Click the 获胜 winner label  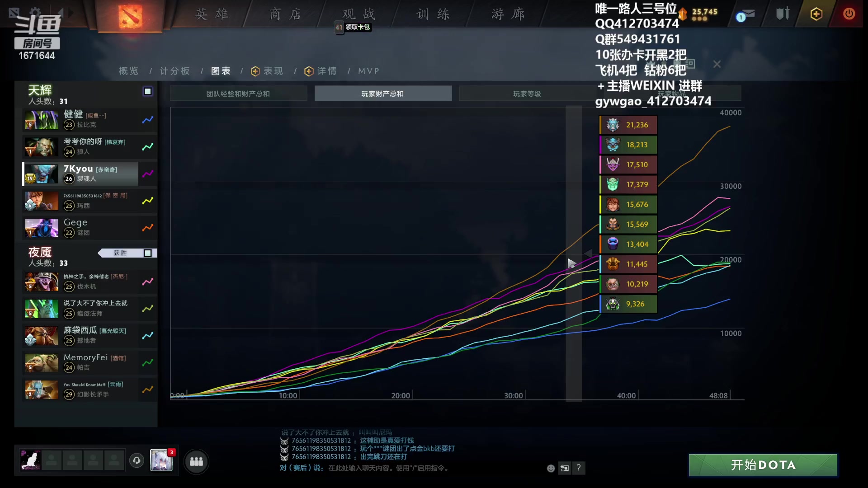click(120, 253)
